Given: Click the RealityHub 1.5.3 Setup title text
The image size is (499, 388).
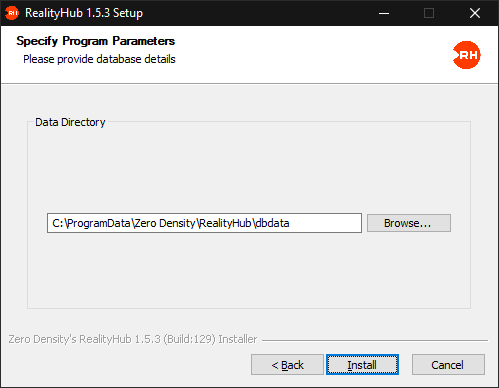Looking at the screenshot, I should [x=84, y=13].
